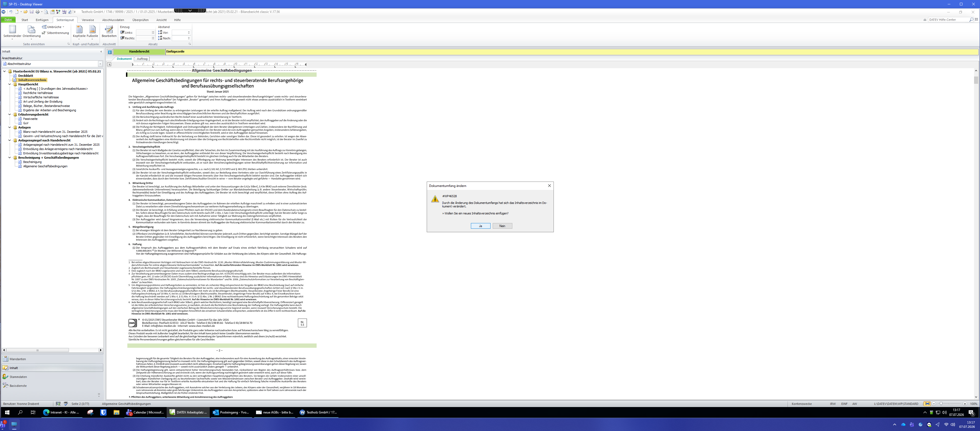
Task: Switch to the Abschlussdaten ribbon tab
Action: [113, 20]
